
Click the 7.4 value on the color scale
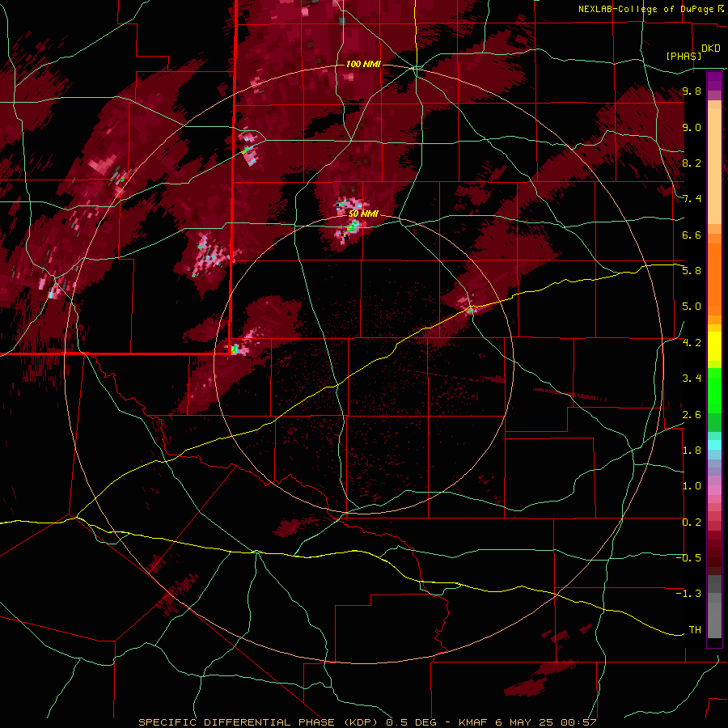coord(692,199)
